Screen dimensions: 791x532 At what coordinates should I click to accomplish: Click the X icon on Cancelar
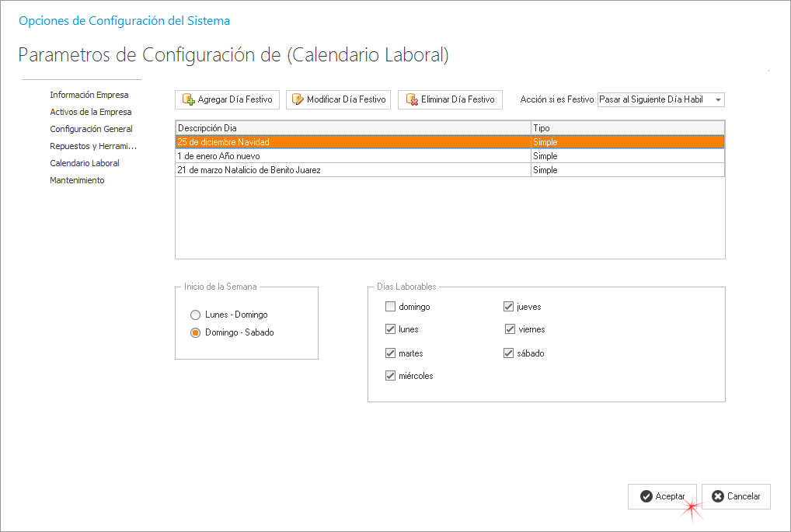718,496
